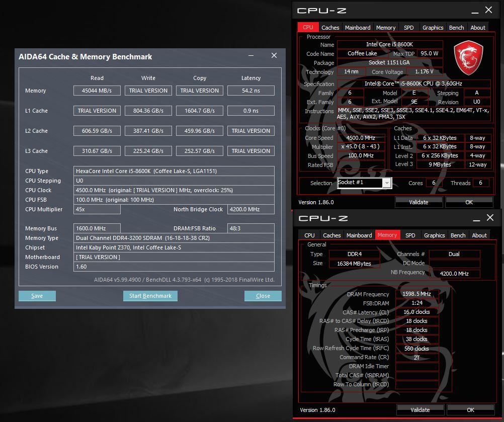Click L2 Cache Write 387.41 GB/s

148,131
